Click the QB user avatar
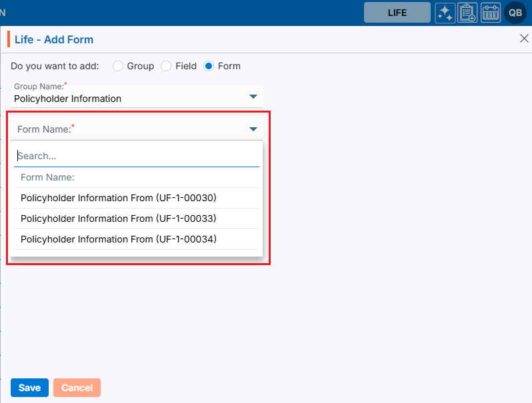 click(515, 13)
